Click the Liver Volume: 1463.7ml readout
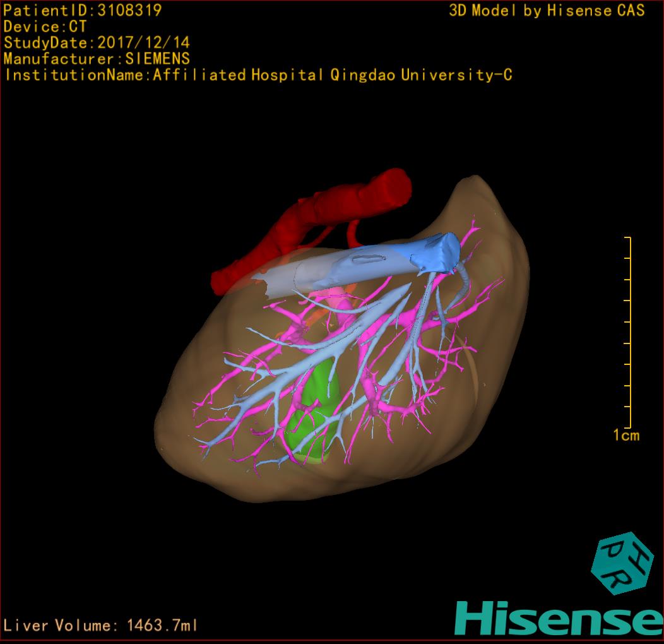 tap(101, 626)
